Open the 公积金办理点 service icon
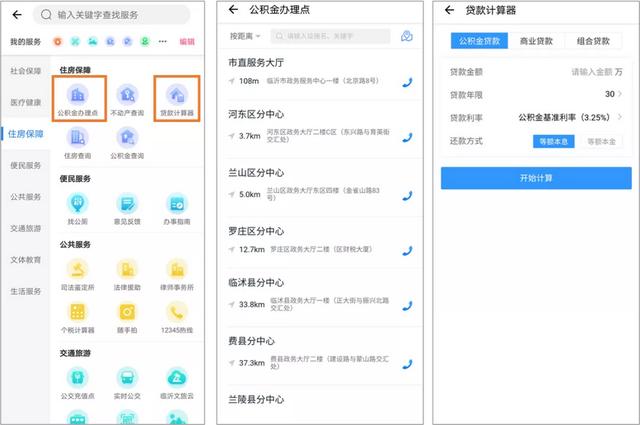The height and width of the screenshot is (425, 640). [x=78, y=98]
